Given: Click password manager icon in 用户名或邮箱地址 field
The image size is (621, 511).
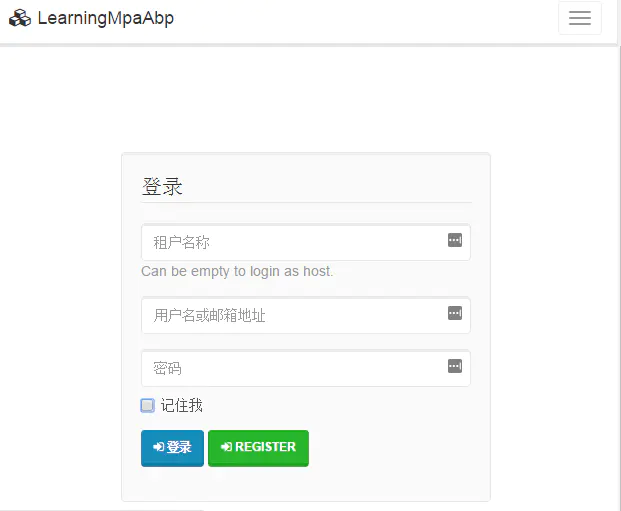Looking at the screenshot, I should point(455,313).
